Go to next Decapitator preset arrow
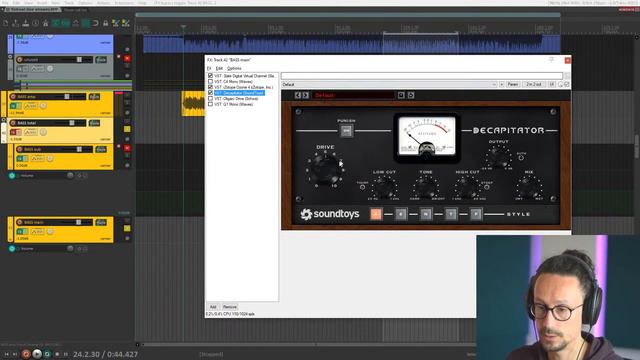 [x=305, y=95]
